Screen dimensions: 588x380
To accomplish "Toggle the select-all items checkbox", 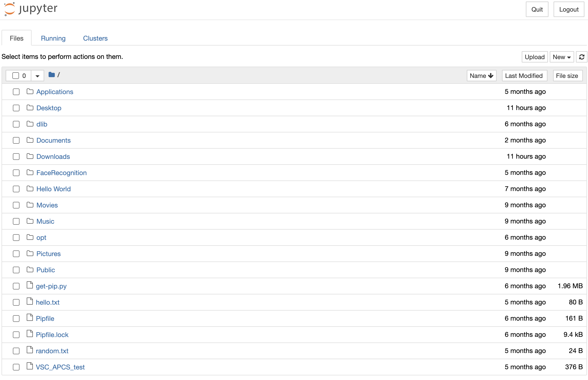I will click(x=16, y=76).
